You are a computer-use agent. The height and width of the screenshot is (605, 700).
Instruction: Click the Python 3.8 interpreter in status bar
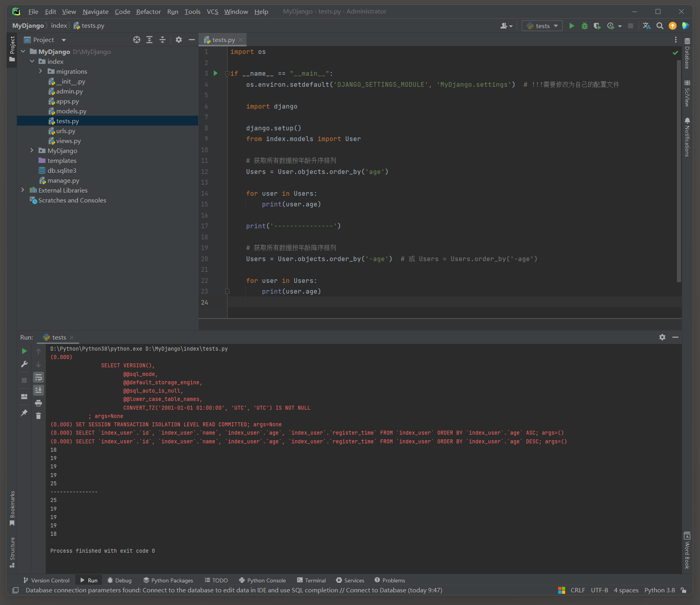click(660, 590)
